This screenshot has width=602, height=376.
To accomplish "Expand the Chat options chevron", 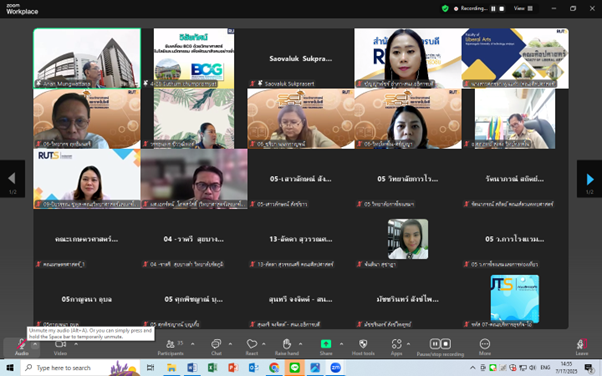I will [x=230, y=344].
